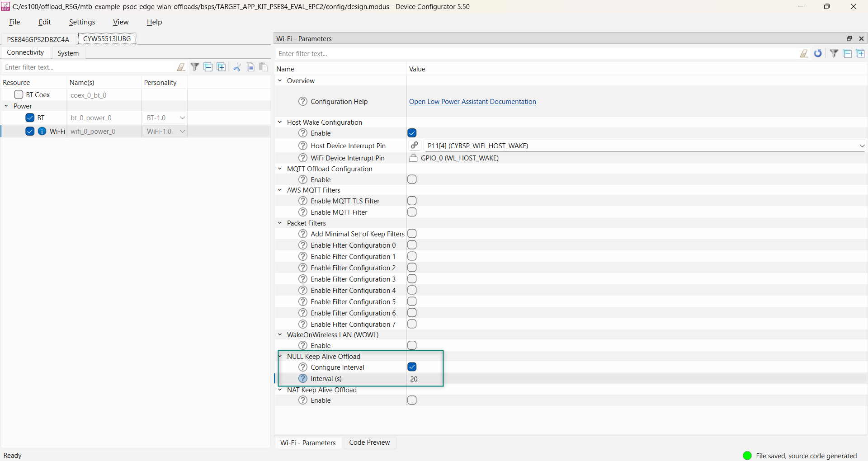Screen dimensions: 868x461
Task: Collapse the Packet Filters section
Action: [x=280, y=223]
